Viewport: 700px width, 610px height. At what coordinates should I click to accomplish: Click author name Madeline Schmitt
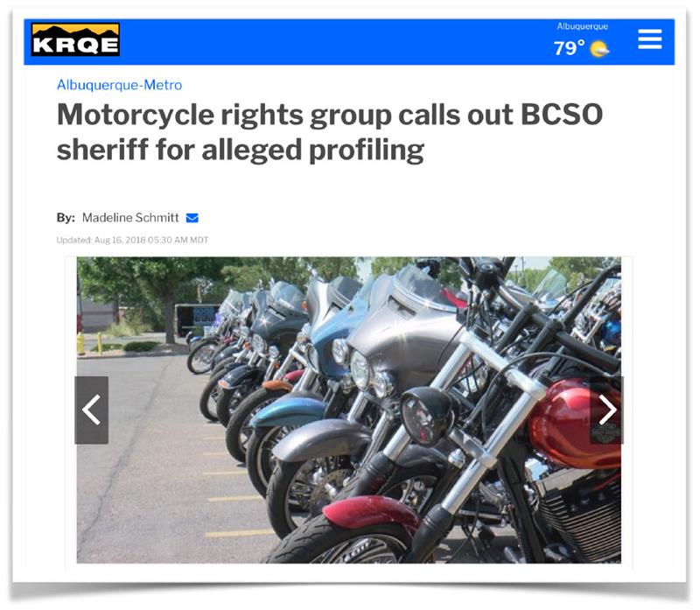coord(130,218)
